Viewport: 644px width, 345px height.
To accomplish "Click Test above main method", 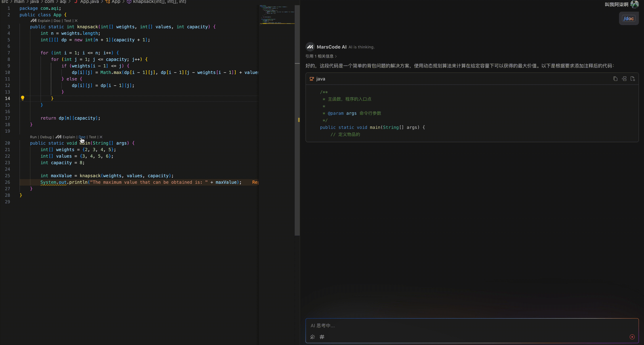I will 92,137.
